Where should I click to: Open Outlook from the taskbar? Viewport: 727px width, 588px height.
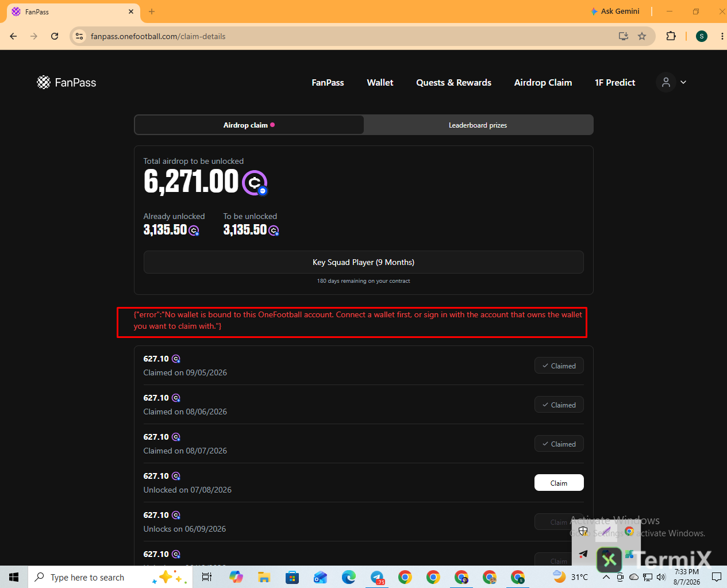[x=320, y=577]
